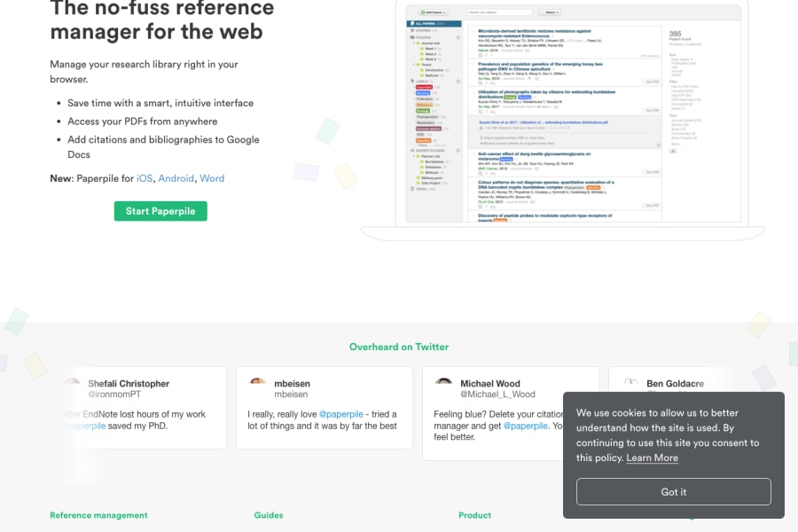Click tweet text 'EndNote lost hours of my work'
The width and height of the screenshot is (798, 532).
pyautogui.click(x=144, y=414)
